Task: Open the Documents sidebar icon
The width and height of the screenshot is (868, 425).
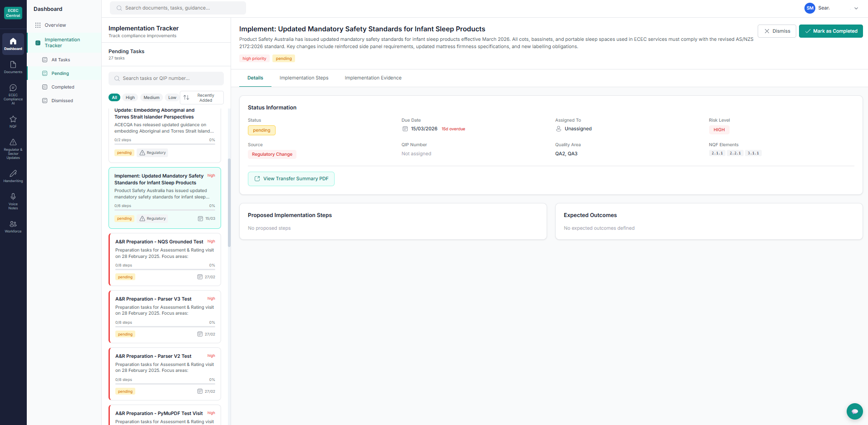Action: coord(13,67)
